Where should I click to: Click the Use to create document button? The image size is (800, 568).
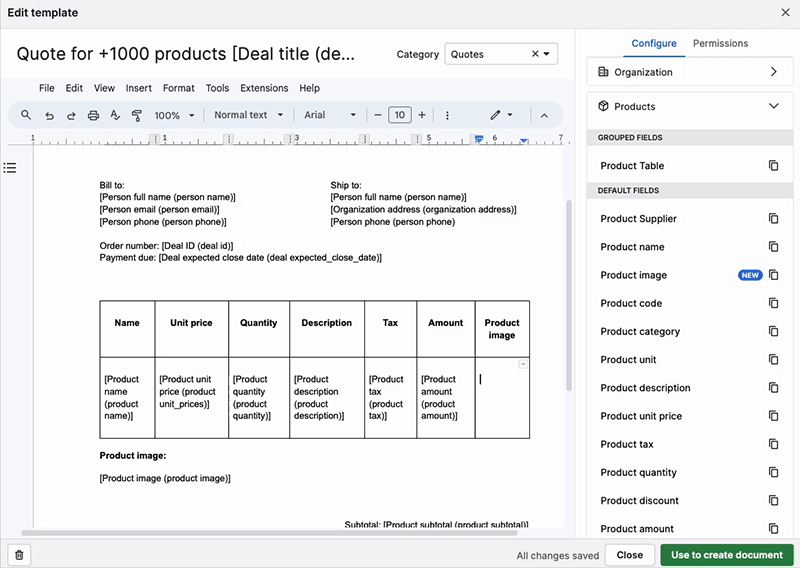(727, 555)
